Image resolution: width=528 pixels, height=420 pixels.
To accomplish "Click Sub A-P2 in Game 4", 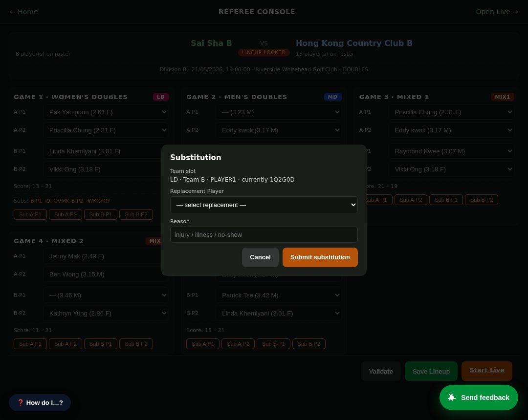I will [66, 344].
